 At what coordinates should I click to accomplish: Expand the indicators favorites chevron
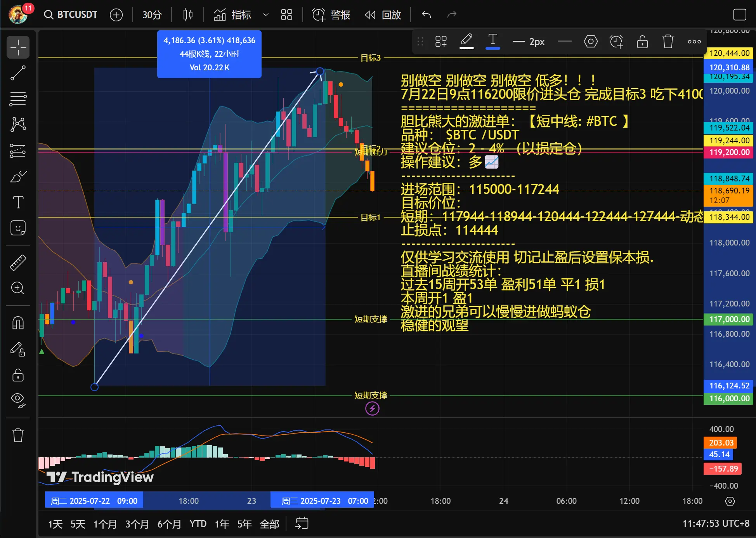(266, 15)
